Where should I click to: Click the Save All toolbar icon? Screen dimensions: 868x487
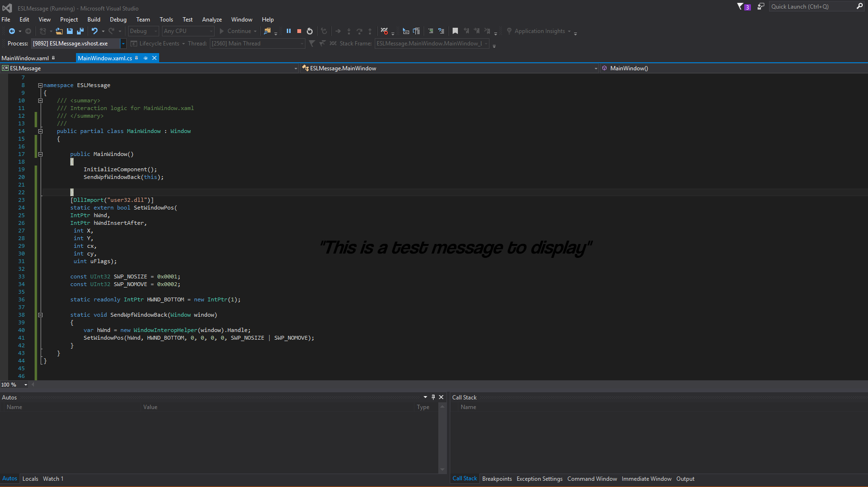[x=80, y=31]
